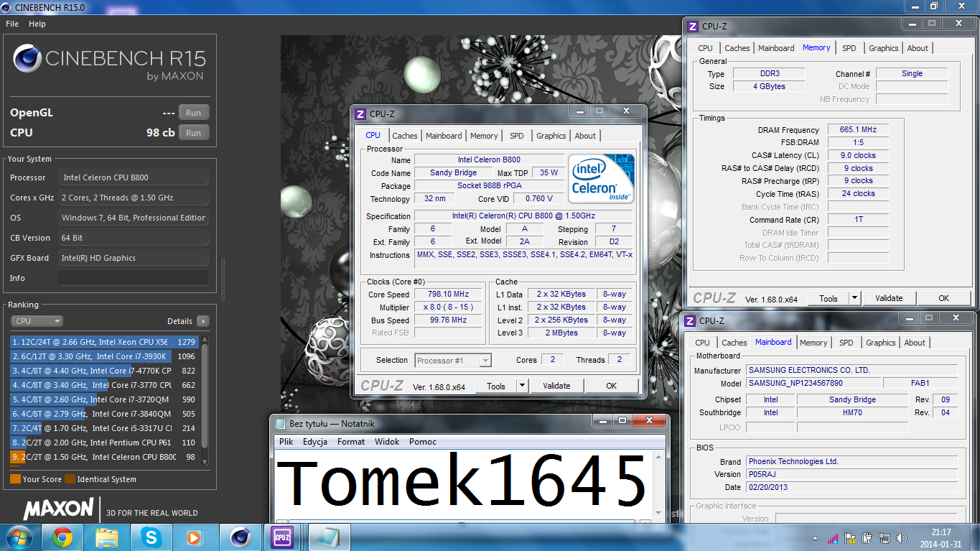Click the Cinebench R15 logo sphere

tap(27, 58)
